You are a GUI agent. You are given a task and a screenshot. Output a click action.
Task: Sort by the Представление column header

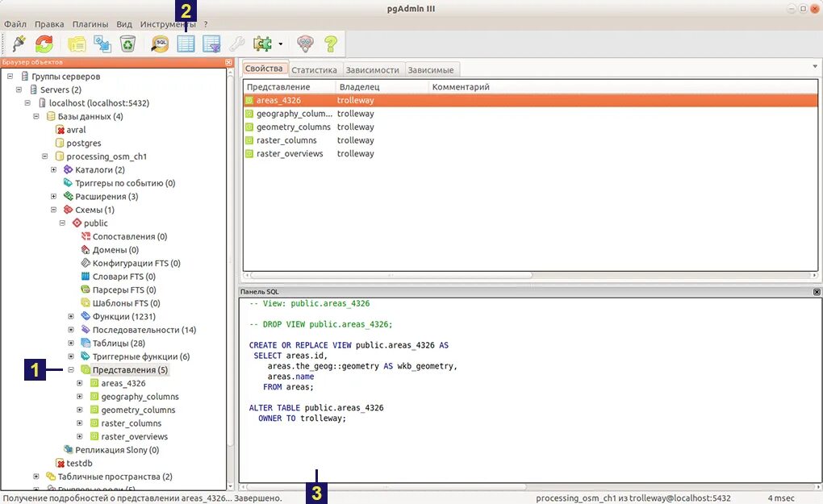[x=289, y=86]
